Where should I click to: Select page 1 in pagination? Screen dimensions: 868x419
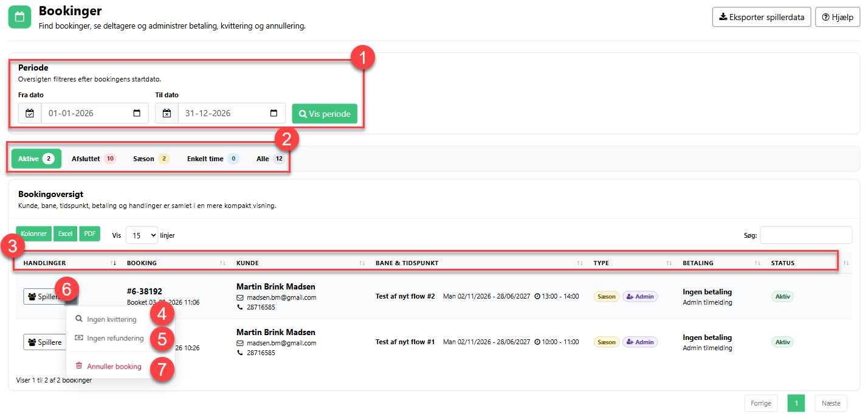pos(796,403)
